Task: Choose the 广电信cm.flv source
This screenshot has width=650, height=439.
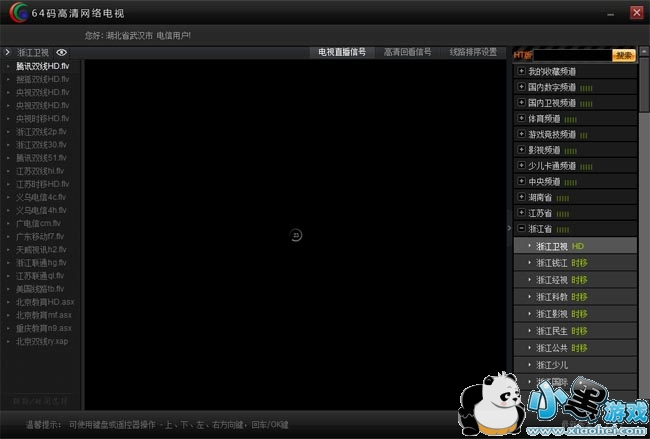Action: (x=39, y=223)
